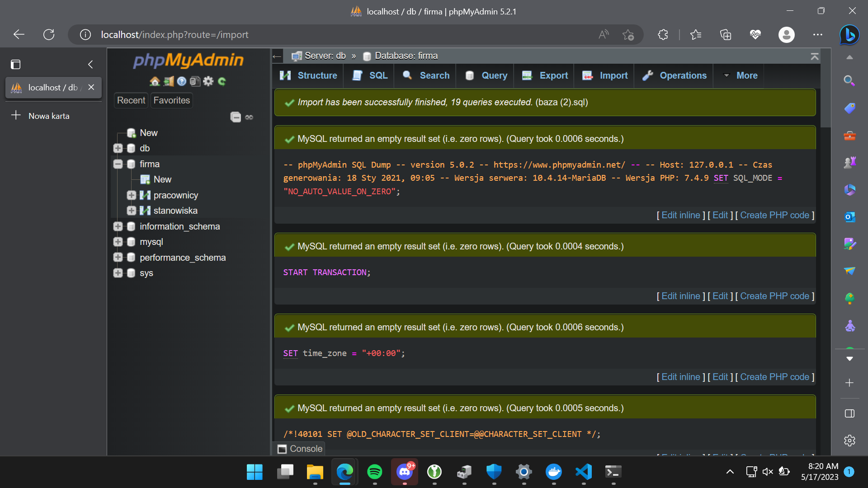
Task: Add page to favorites star icon
Action: click(x=628, y=34)
